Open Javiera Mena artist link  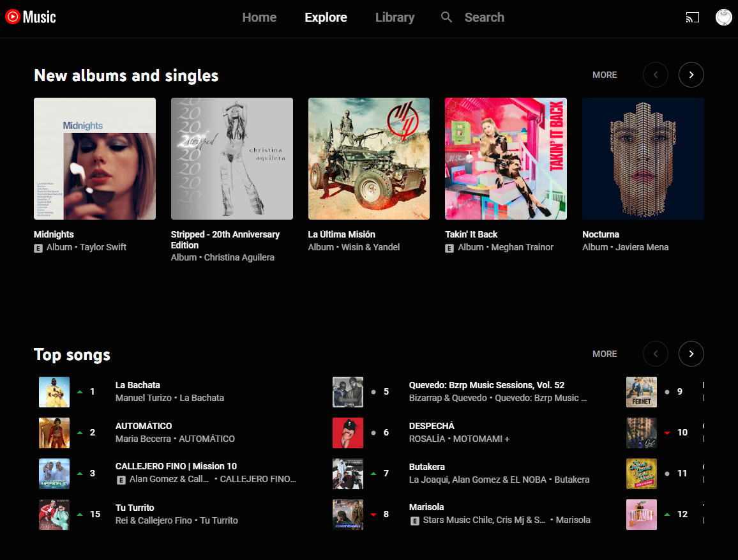[642, 247]
